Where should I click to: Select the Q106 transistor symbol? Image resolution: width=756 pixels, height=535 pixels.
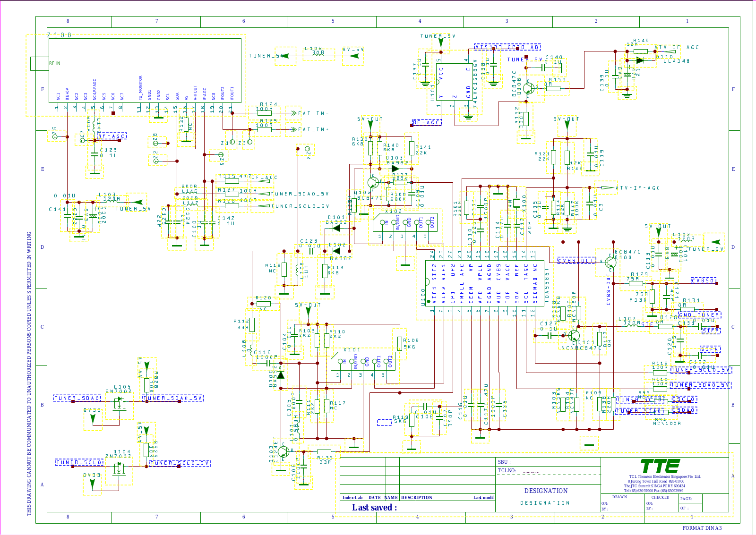(x=529, y=88)
